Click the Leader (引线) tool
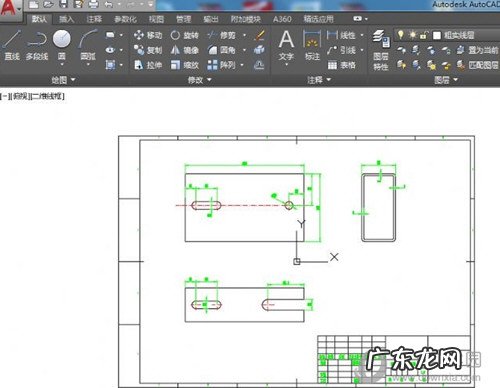The height and width of the screenshot is (388, 500). 341,50
